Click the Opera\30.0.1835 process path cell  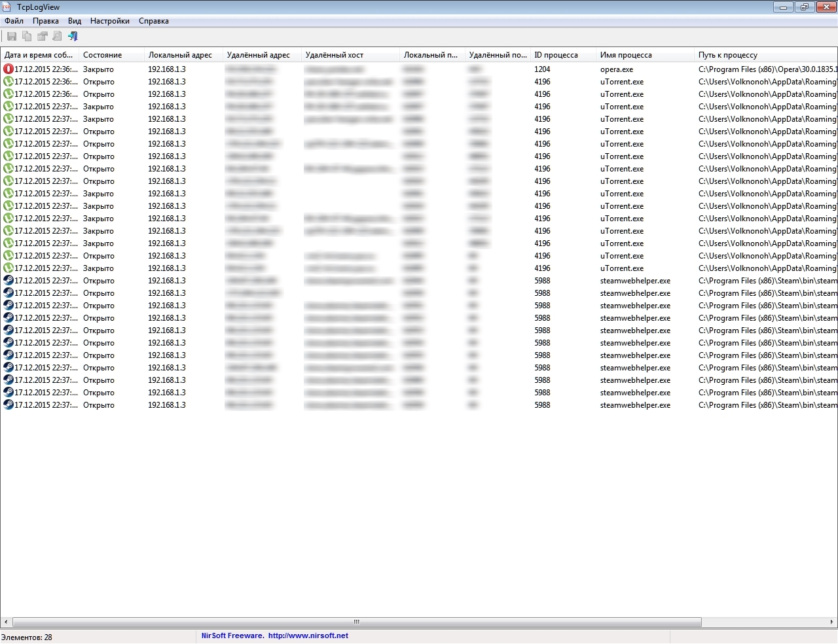767,69
